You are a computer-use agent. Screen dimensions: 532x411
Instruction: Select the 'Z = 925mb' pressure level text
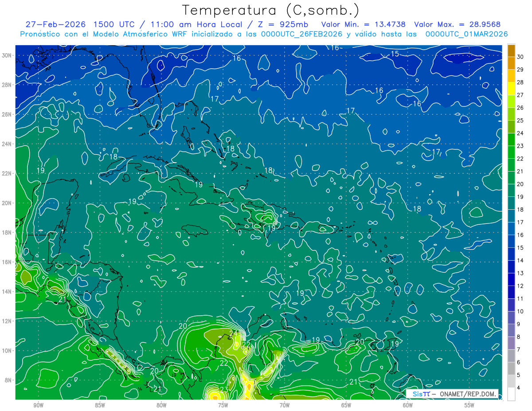pos(283,24)
